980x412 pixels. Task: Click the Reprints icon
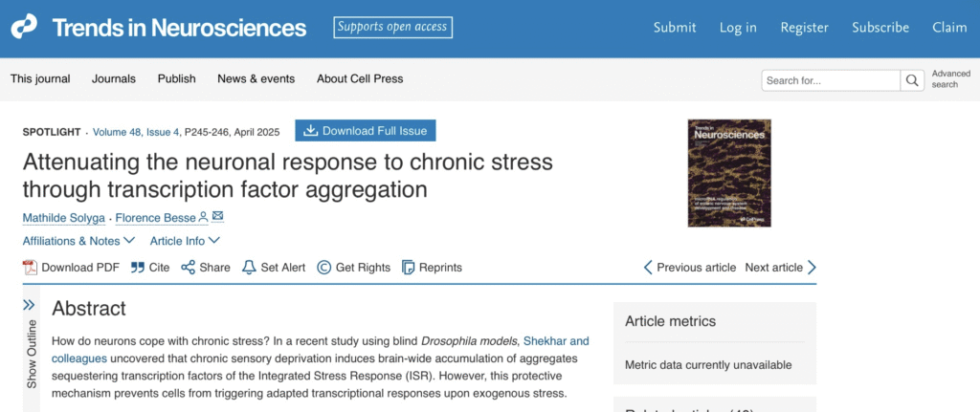408,267
